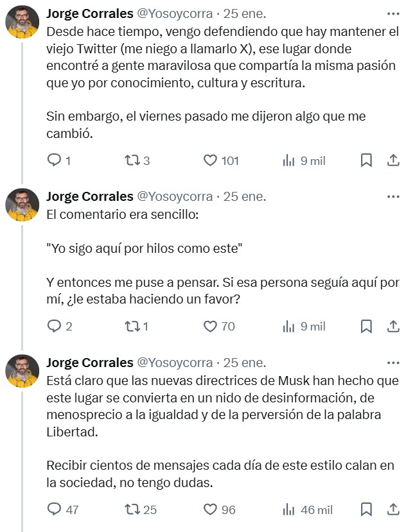The image size is (406, 532).
Task: Click the reply icon on the second tweet
Action: 55,327
